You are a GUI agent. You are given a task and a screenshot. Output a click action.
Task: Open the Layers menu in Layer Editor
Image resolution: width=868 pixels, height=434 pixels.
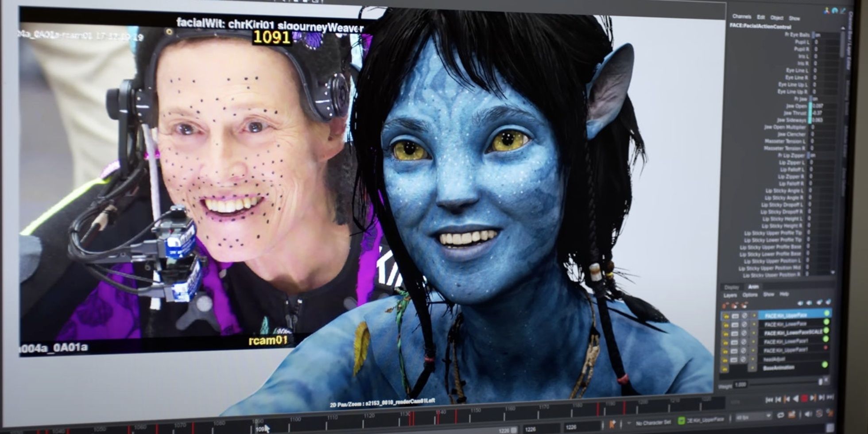click(x=730, y=295)
